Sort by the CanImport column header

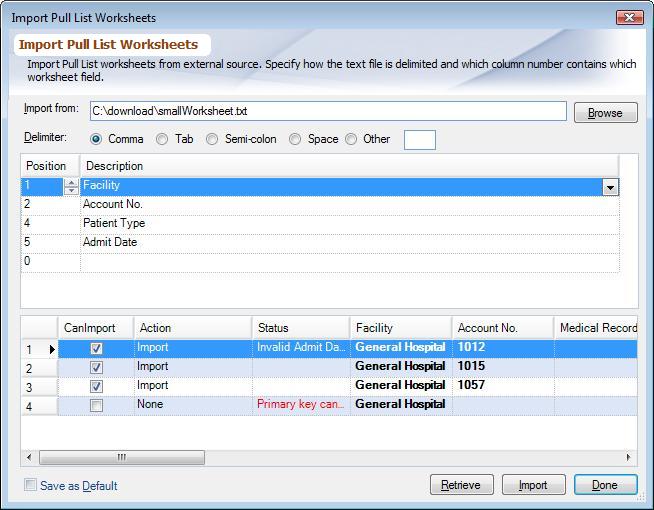96,328
